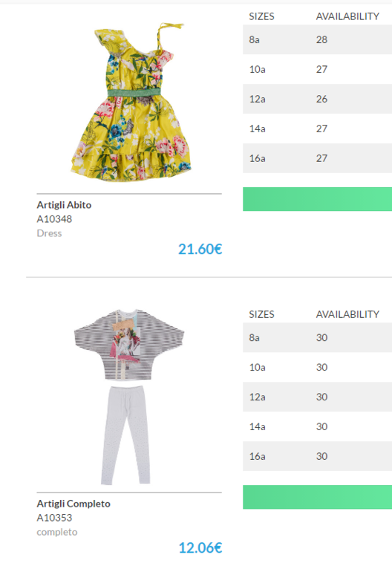The image size is (392, 572).
Task: Click the green button under the dress sizes
Action: click(x=317, y=199)
